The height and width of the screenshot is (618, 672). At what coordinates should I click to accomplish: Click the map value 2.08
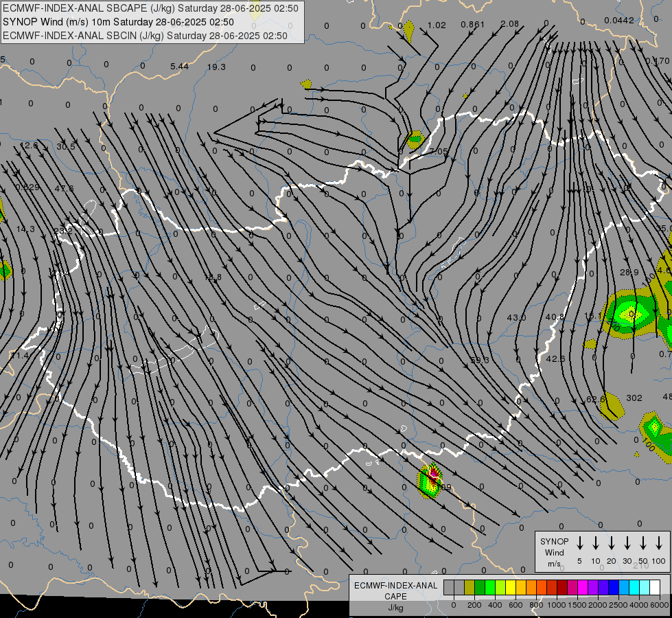(x=509, y=24)
